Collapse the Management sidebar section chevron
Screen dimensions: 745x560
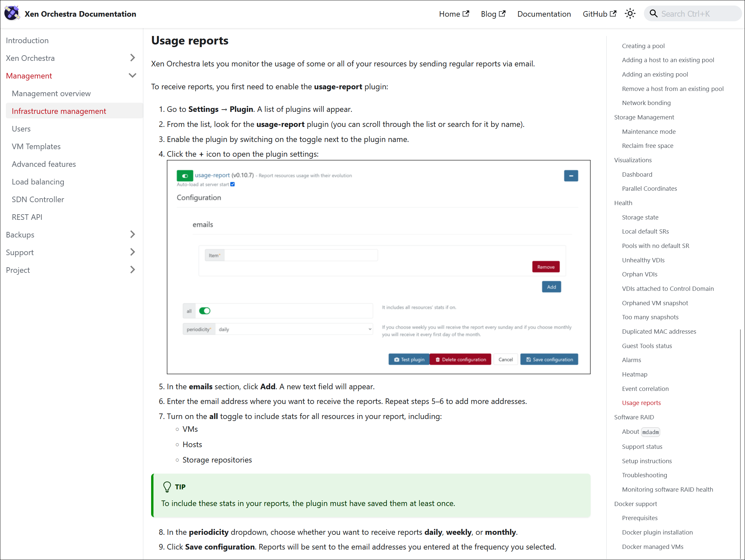coord(133,76)
